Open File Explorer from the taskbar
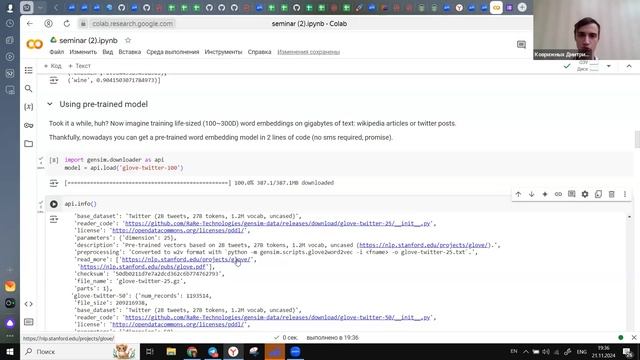The width and height of the screenshot is (640, 360). coord(171,351)
